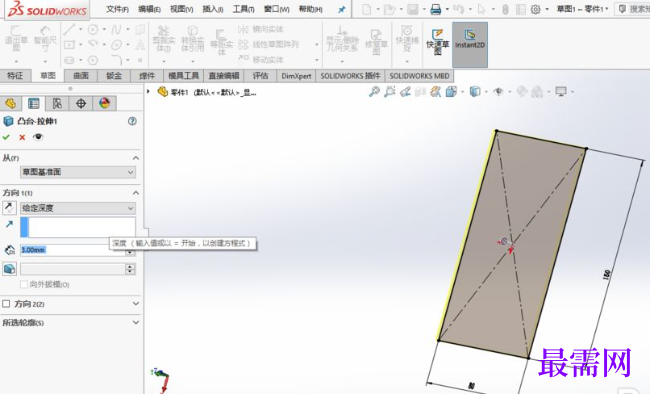Pin the menu bar with pushpin icon
This screenshot has height=394, width=650.
coord(342,9)
